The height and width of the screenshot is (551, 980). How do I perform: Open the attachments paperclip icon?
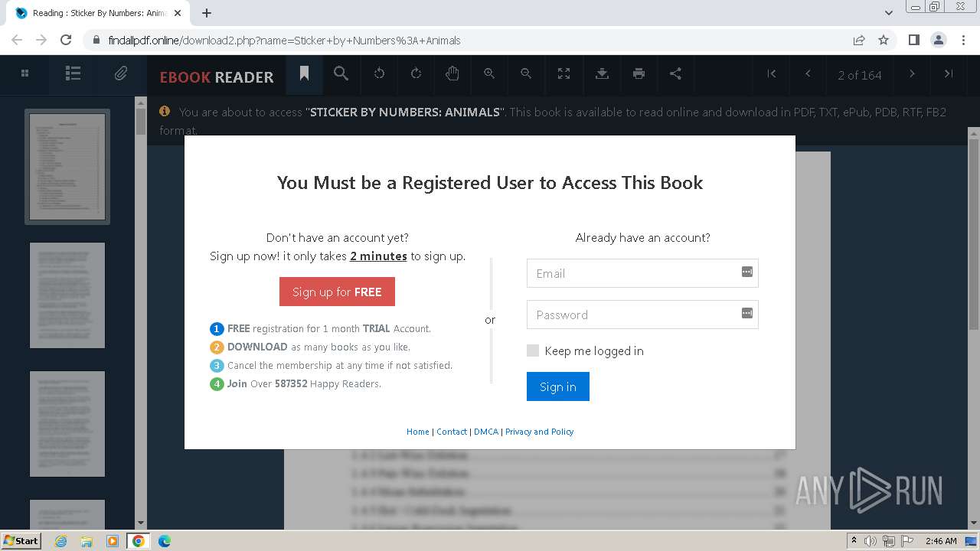(121, 73)
